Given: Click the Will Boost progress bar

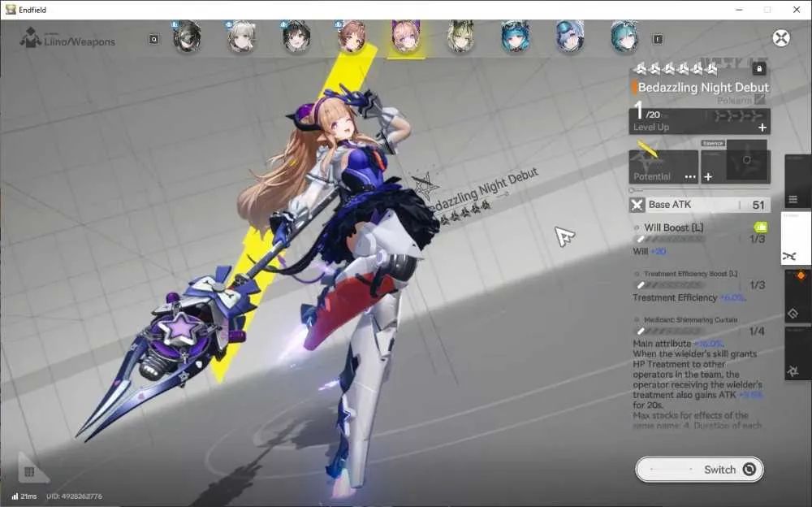Looking at the screenshot, I should [671, 239].
